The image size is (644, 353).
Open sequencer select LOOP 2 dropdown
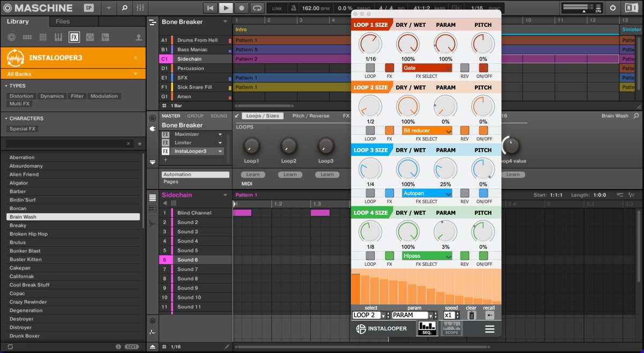pos(371,315)
